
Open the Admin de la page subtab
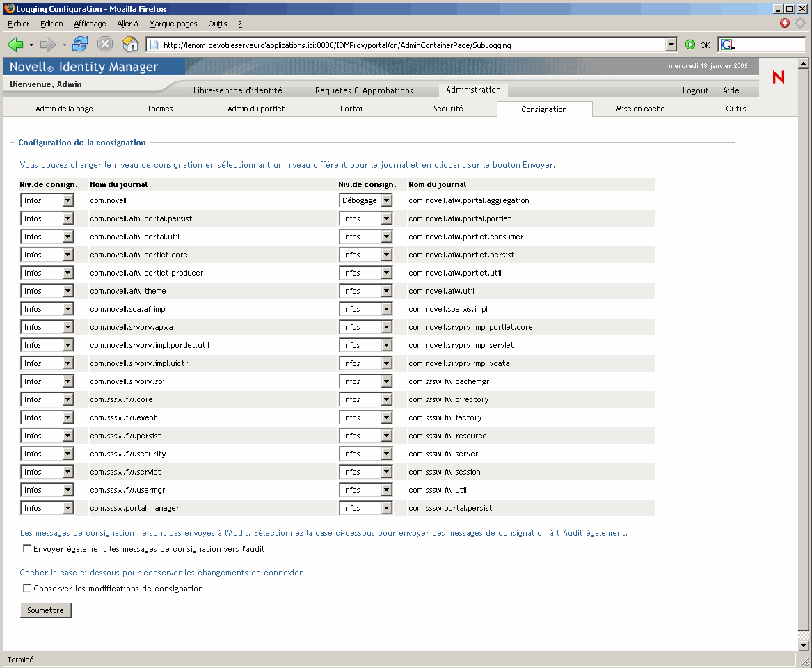pos(64,109)
